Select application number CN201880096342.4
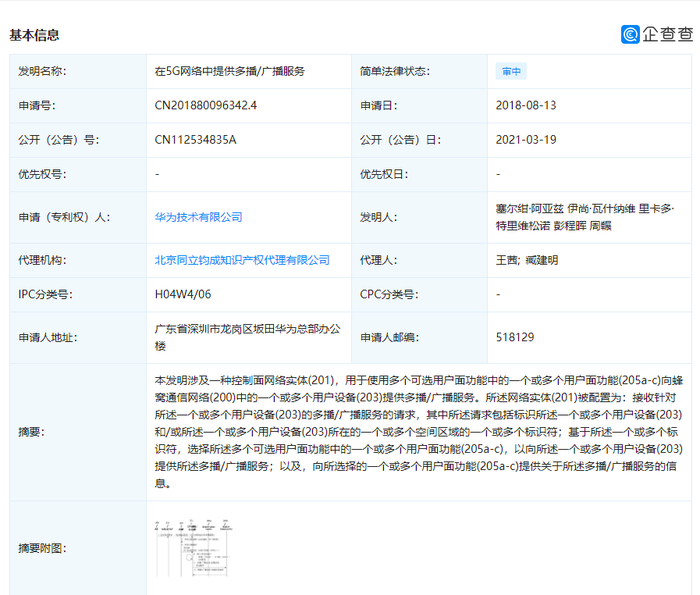The image size is (700, 595). coord(206,105)
